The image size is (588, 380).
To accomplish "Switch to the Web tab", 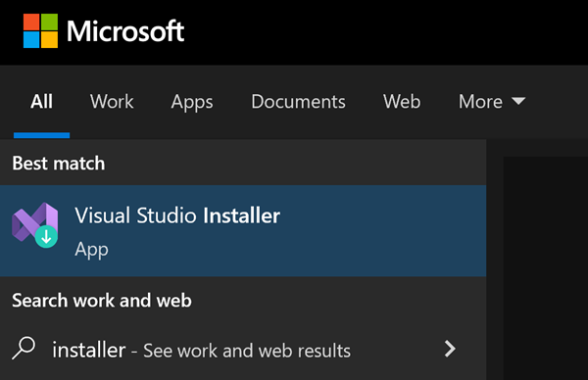I will (x=402, y=102).
